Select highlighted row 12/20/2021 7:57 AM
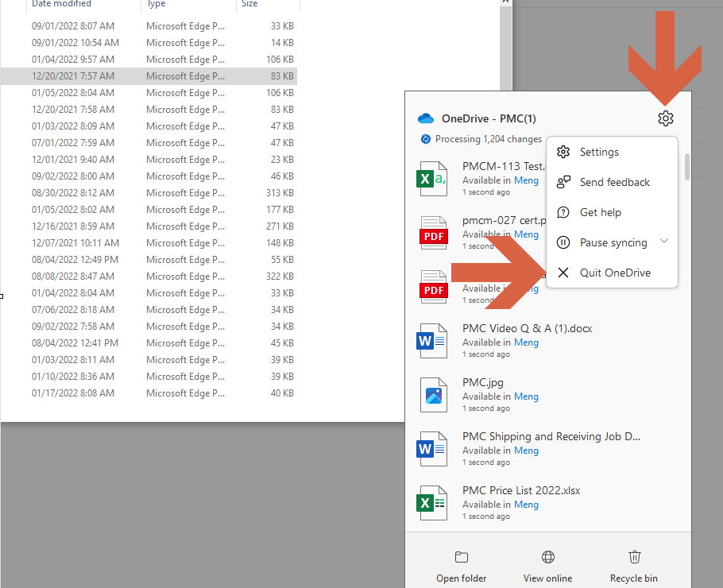The width and height of the screenshot is (723, 588). coord(149,76)
